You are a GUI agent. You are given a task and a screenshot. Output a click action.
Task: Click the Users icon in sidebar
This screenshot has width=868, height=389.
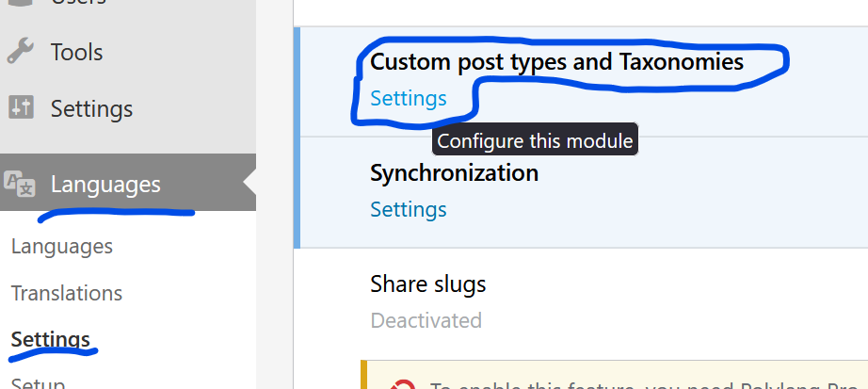pyautogui.click(x=21, y=3)
